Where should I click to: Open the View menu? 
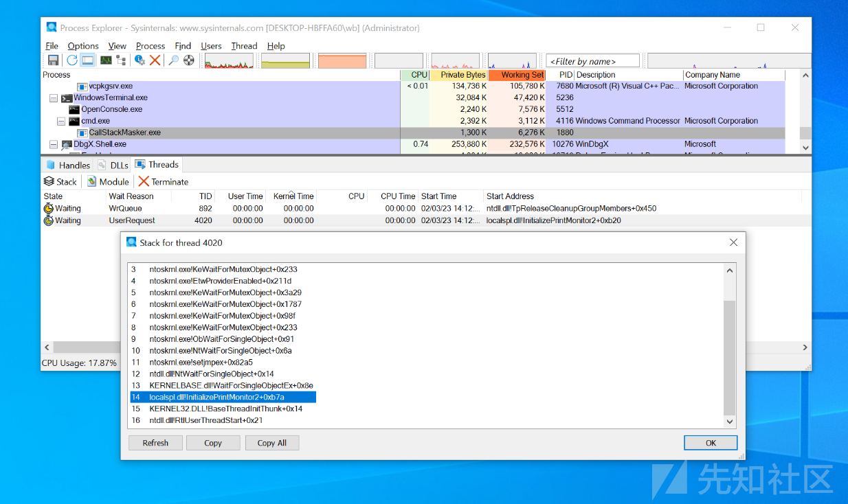[118, 46]
